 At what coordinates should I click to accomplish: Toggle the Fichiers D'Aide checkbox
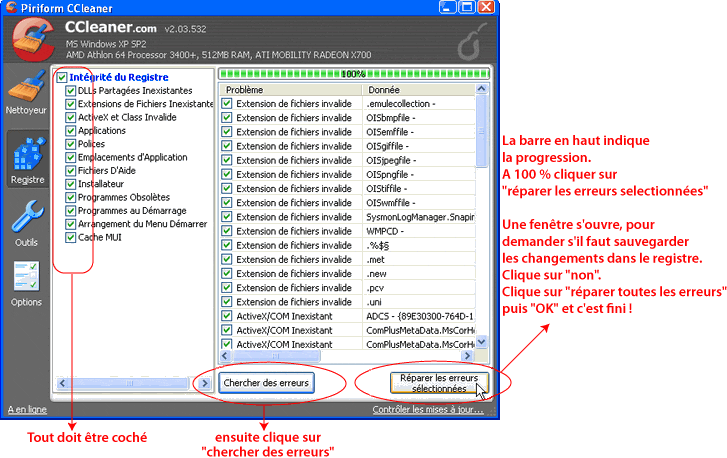[x=70, y=171]
